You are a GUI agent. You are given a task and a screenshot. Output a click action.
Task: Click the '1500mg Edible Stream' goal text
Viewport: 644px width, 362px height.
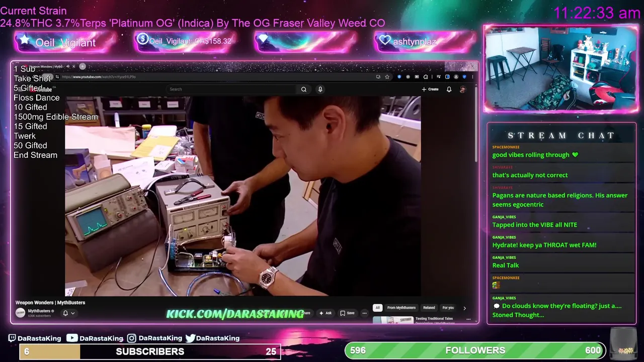[56, 117]
